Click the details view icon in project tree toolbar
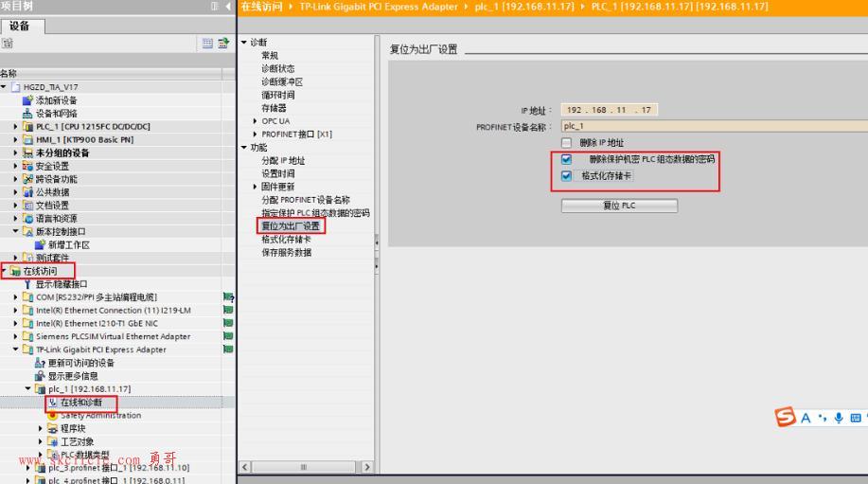Image resolution: width=868 pixels, height=484 pixels. (x=207, y=44)
